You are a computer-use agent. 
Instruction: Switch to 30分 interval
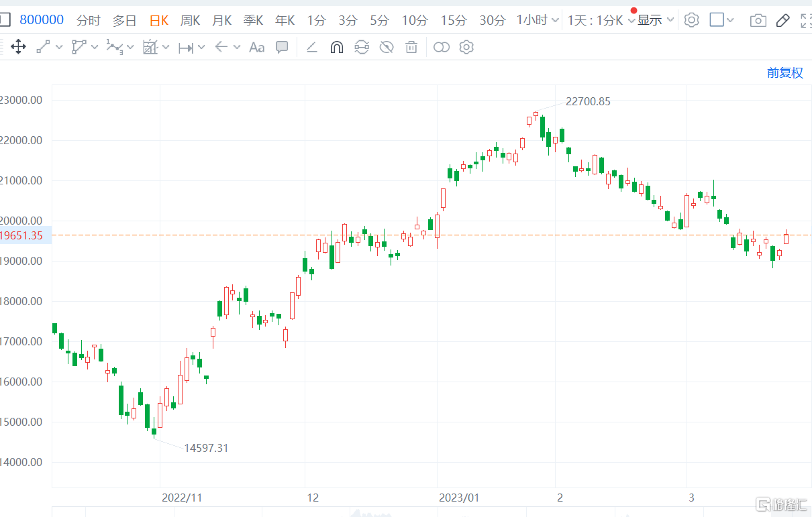pos(492,20)
